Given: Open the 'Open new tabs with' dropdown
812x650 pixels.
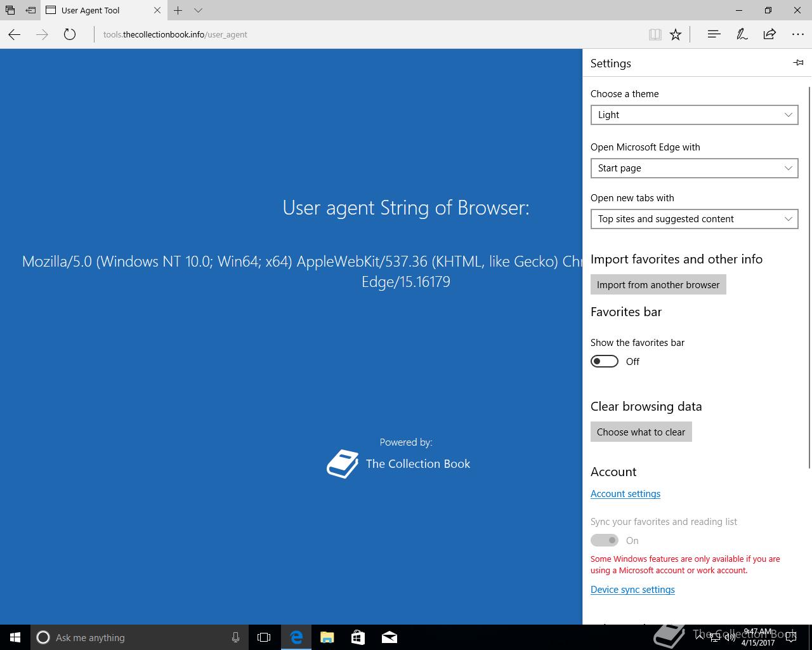Looking at the screenshot, I should (x=694, y=219).
